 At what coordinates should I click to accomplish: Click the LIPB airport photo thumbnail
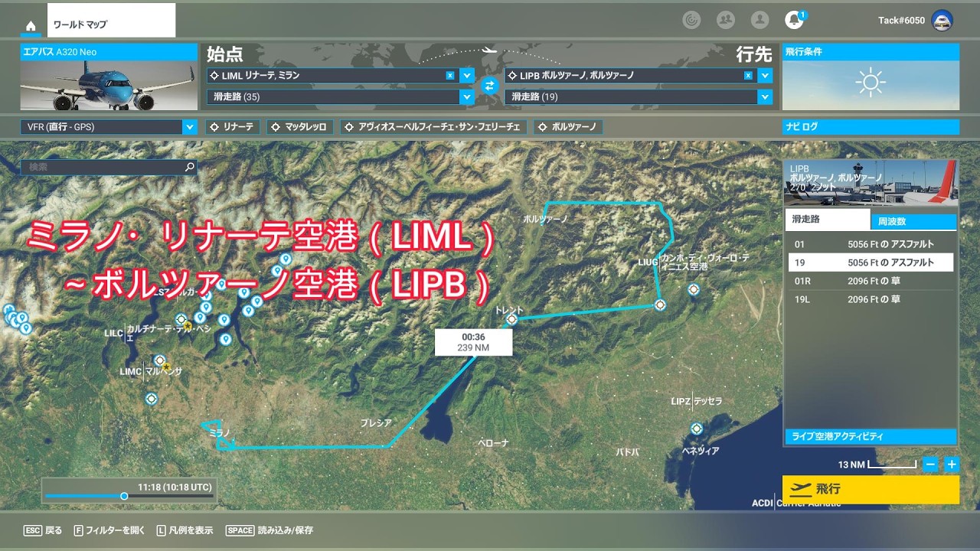[871, 183]
